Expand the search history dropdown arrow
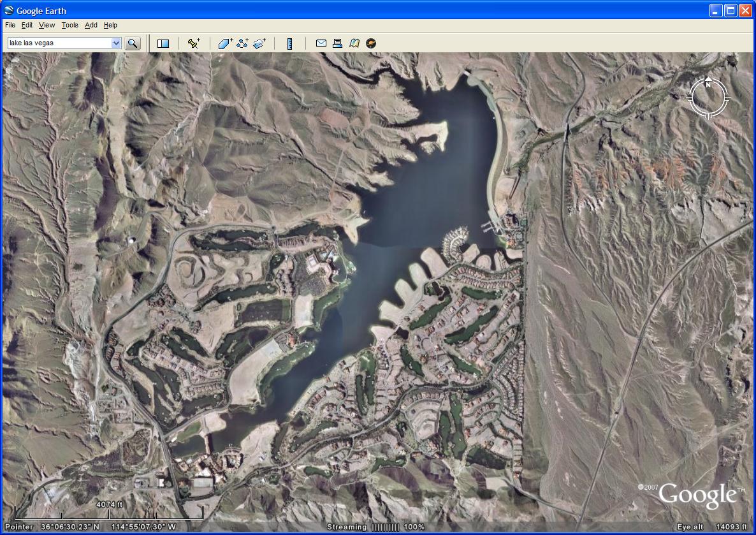 (x=116, y=43)
